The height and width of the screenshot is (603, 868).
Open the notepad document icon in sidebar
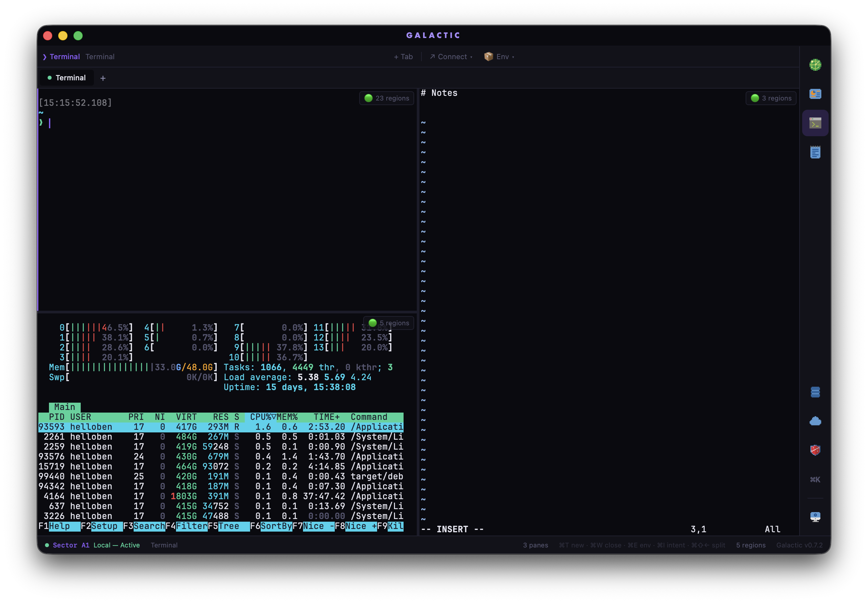click(x=815, y=152)
